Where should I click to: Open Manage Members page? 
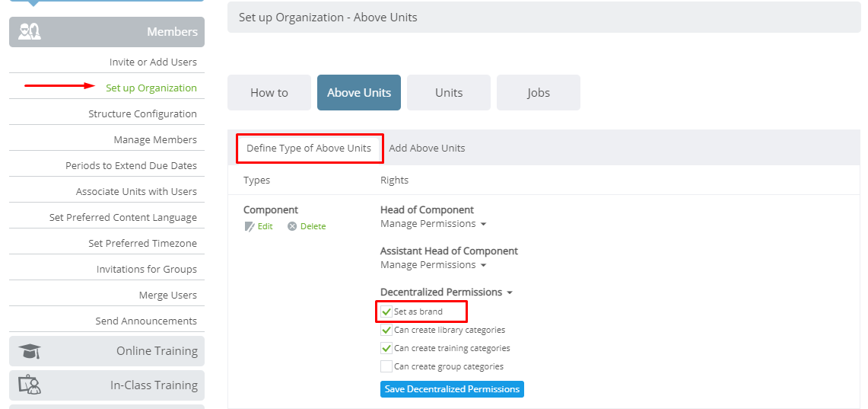155,139
